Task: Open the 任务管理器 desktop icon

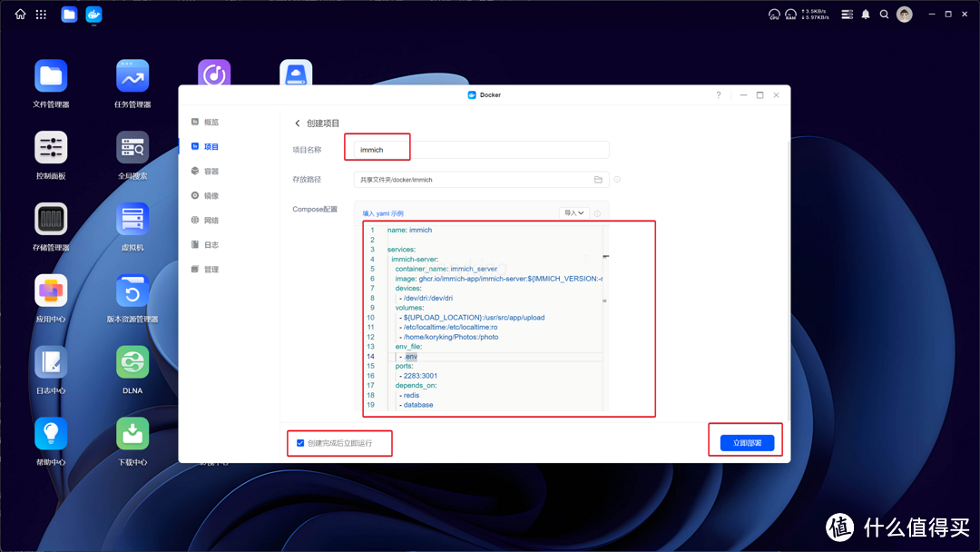Action: coord(132,76)
